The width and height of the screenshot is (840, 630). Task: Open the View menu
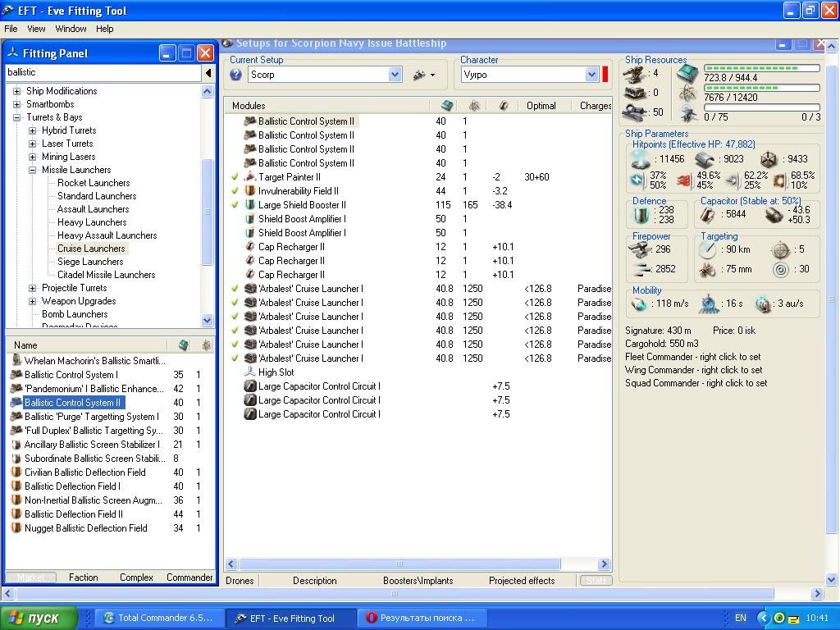click(36, 29)
